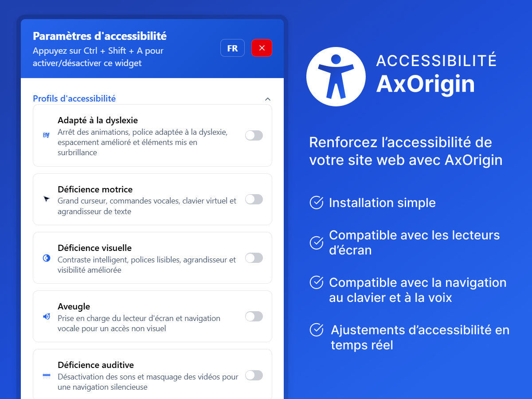Click the checkmark beside Ajustements d'accessibilité
Screen dimensions: 532x399
(x=316, y=330)
